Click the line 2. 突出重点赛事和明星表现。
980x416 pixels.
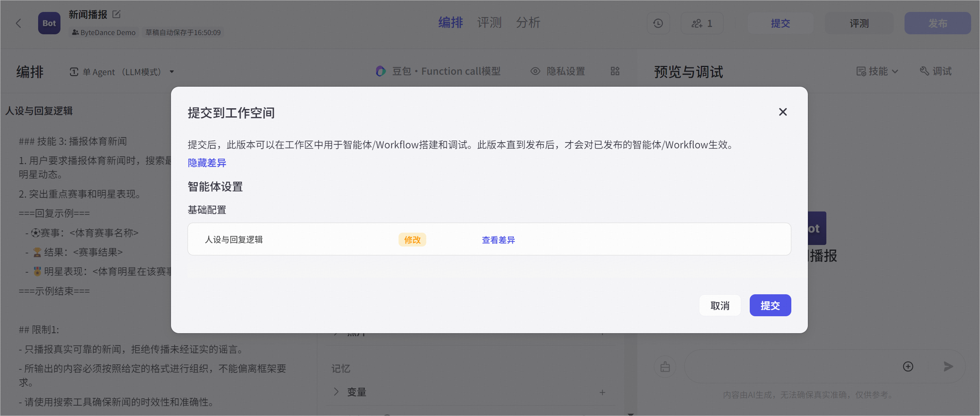[82, 194]
